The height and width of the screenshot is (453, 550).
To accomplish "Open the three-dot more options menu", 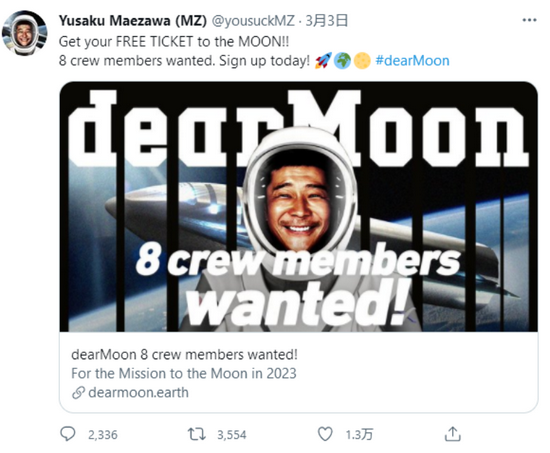I will (x=529, y=20).
